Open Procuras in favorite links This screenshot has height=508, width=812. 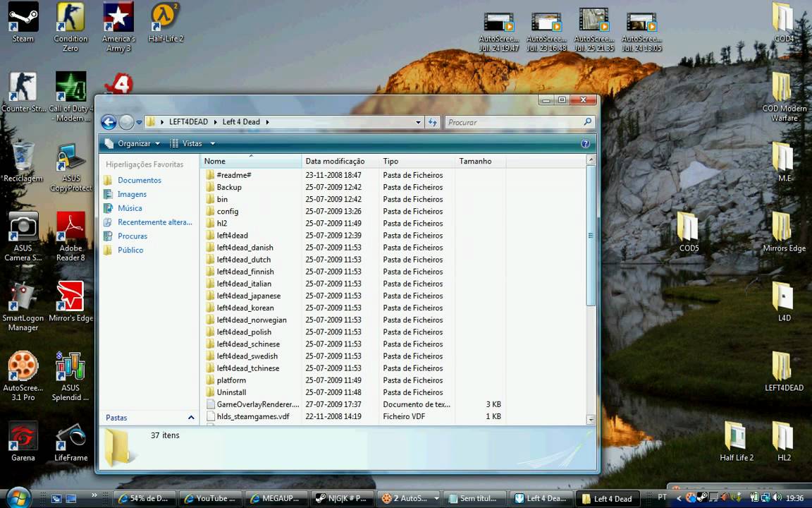pyautogui.click(x=133, y=236)
